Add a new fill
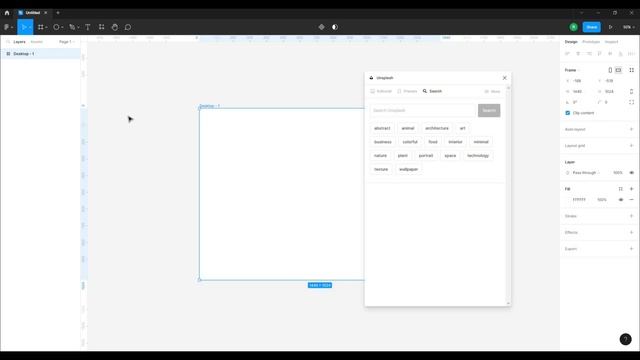This screenshot has height=360, width=640. (631, 189)
